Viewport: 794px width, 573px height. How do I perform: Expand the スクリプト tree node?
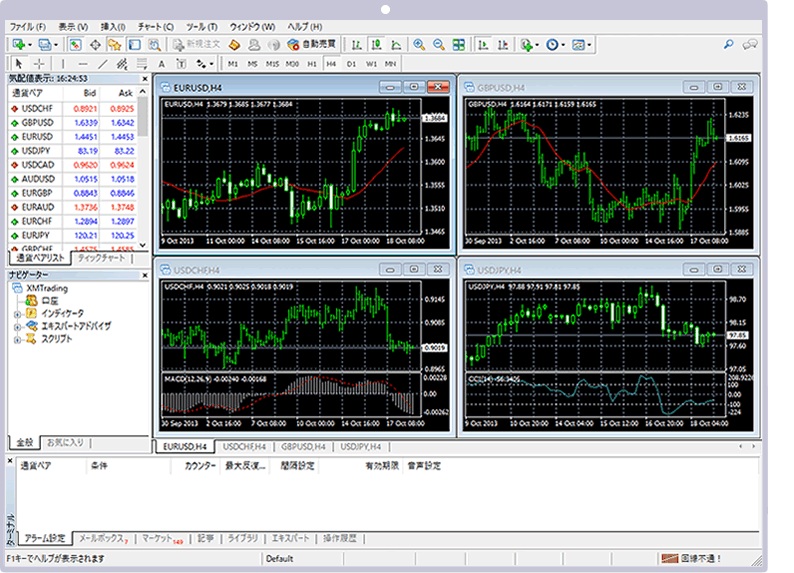point(17,340)
